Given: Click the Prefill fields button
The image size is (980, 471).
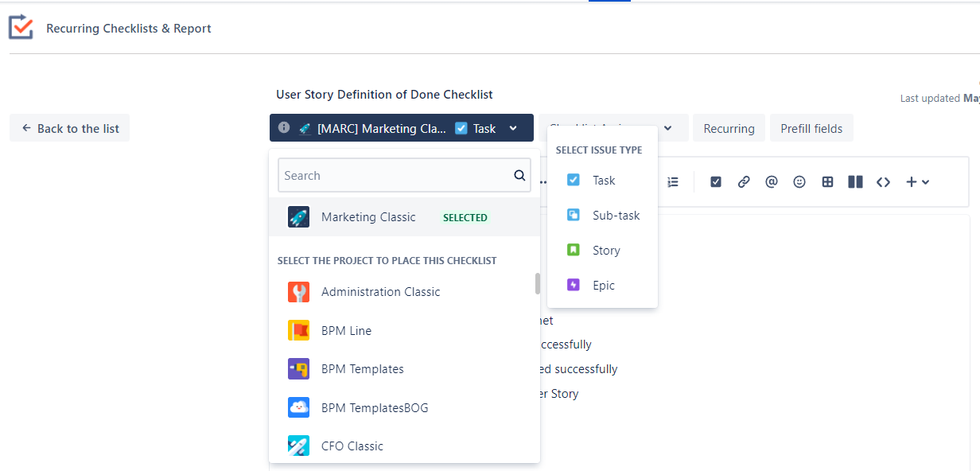Looking at the screenshot, I should tap(811, 128).
